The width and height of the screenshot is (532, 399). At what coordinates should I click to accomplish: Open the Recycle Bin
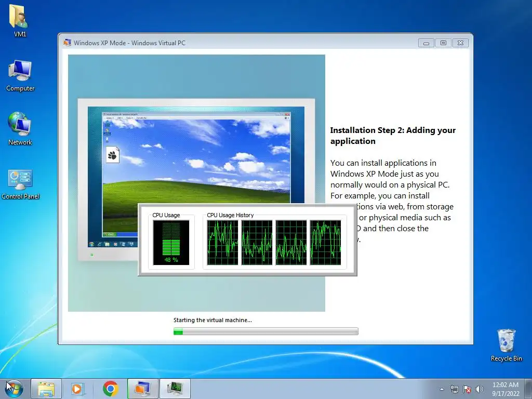(x=506, y=345)
